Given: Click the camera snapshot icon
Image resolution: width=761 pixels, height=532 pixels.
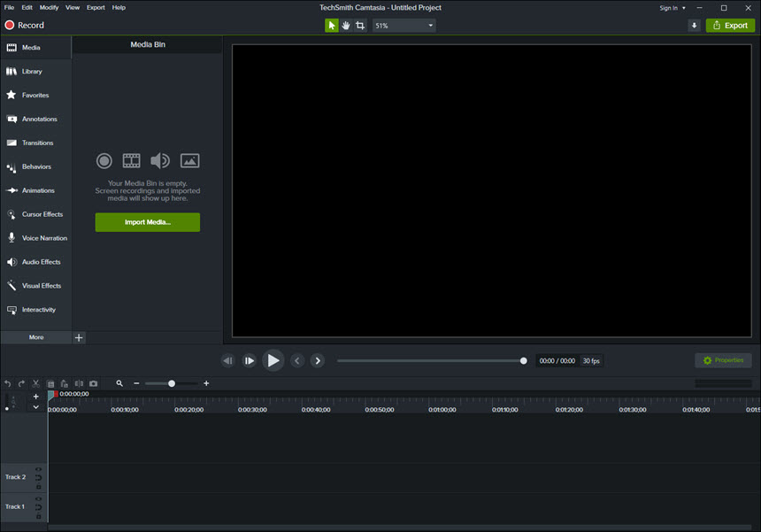Looking at the screenshot, I should coord(93,383).
